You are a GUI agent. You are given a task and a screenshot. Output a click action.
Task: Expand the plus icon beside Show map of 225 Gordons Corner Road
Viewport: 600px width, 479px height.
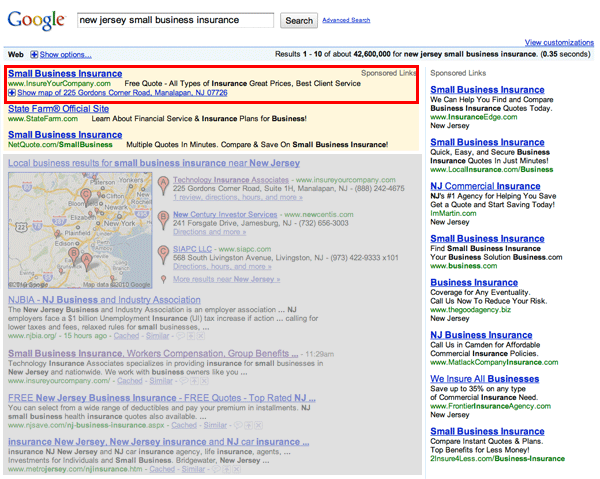pyautogui.click(x=12, y=93)
